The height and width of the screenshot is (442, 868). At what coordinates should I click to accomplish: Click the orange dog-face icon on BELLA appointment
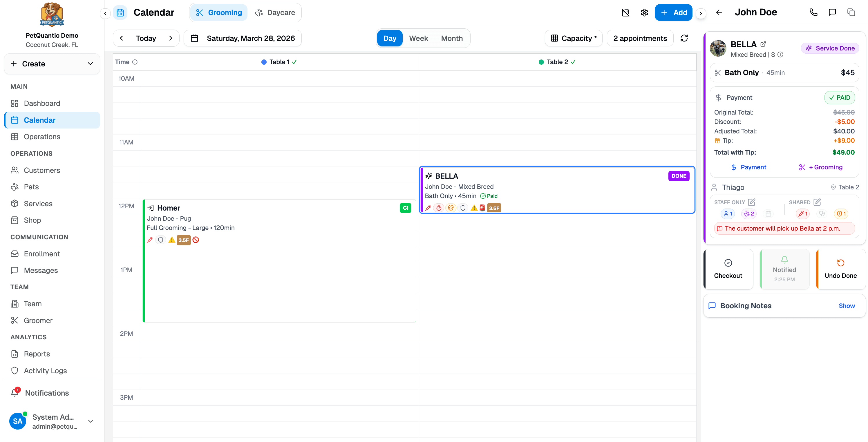click(451, 208)
